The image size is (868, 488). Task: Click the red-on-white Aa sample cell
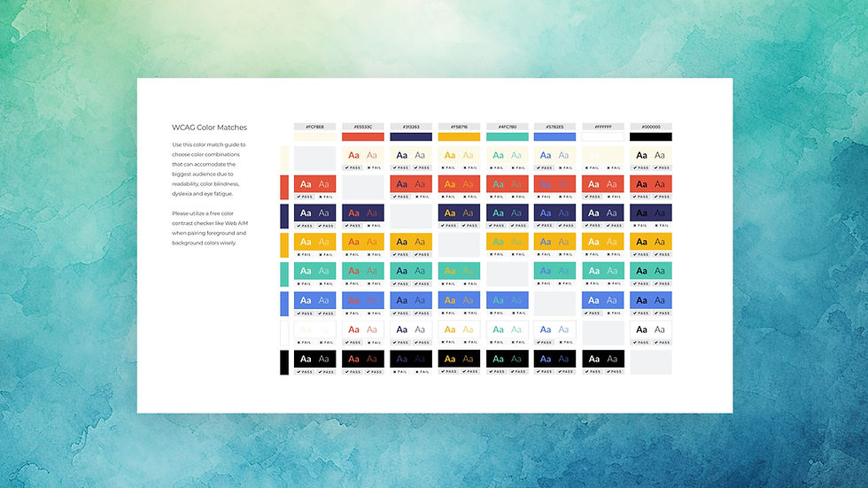click(x=362, y=329)
